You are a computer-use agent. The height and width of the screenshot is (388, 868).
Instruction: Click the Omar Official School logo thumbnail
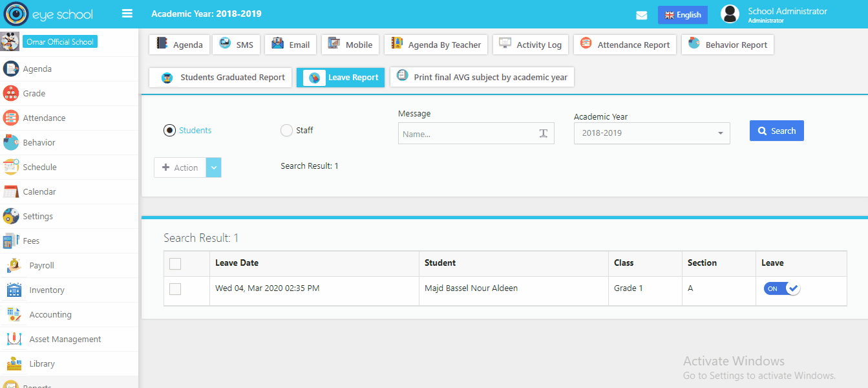click(10, 41)
